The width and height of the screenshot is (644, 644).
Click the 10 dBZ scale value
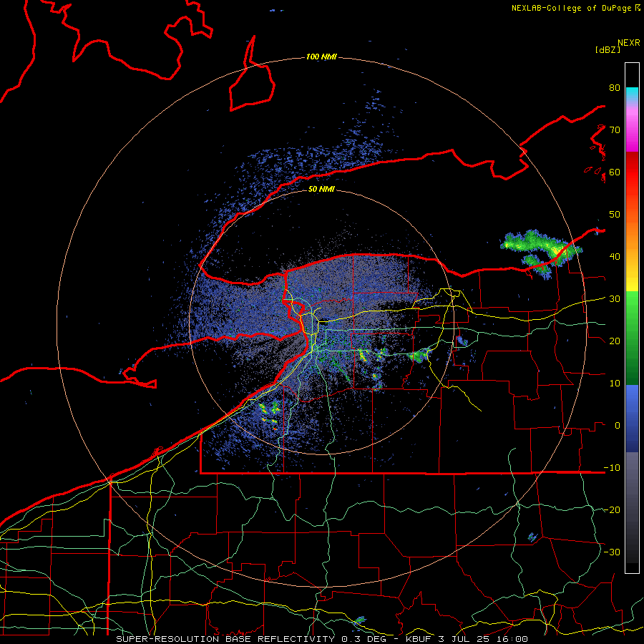click(x=615, y=384)
